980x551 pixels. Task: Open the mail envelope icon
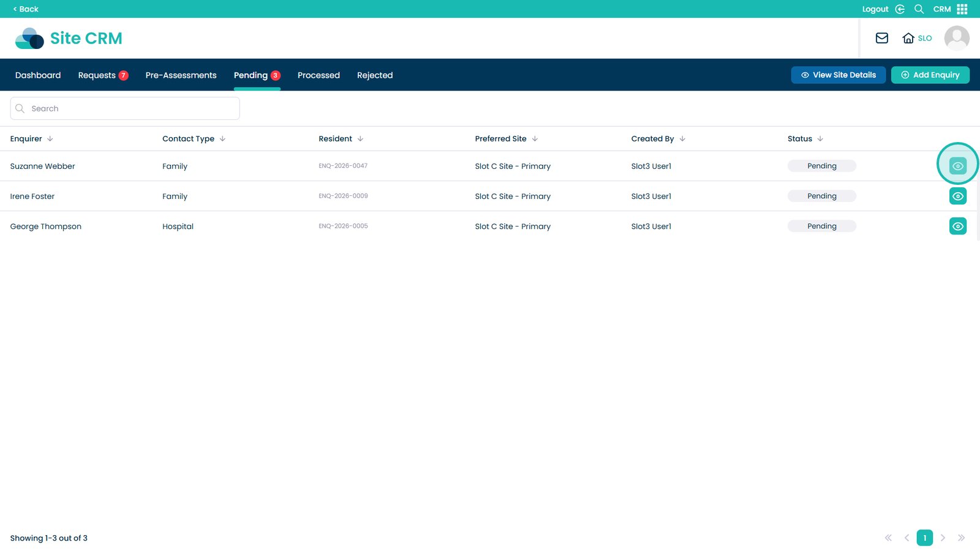881,38
